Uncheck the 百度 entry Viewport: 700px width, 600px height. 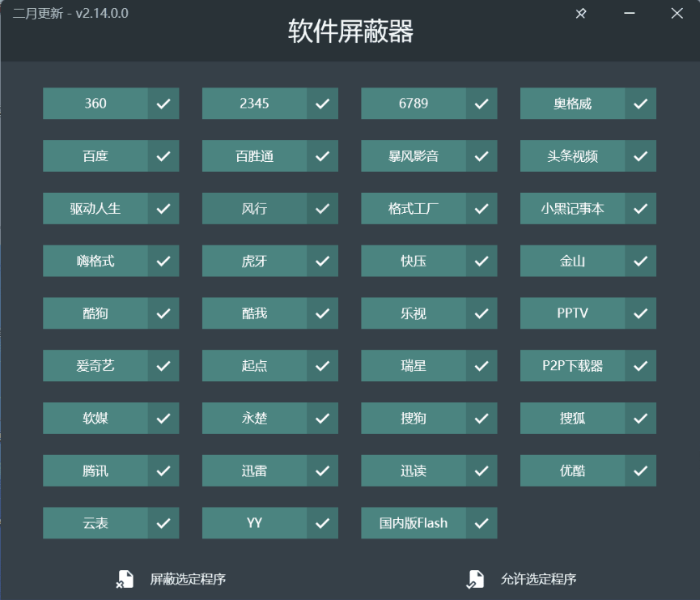tap(163, 155)
